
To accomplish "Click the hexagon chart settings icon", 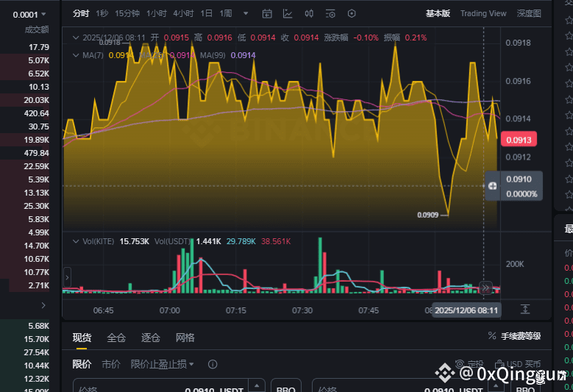I will (352, 14).
